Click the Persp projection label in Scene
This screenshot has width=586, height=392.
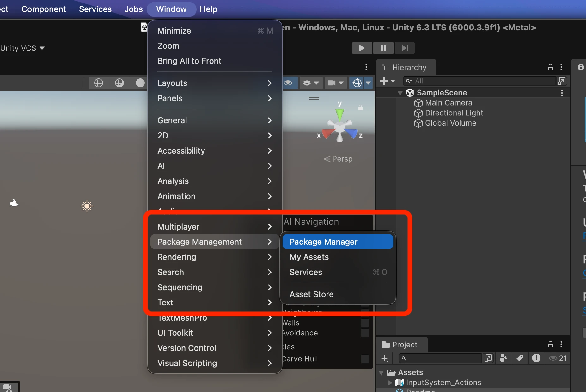[x=338, y=159]
